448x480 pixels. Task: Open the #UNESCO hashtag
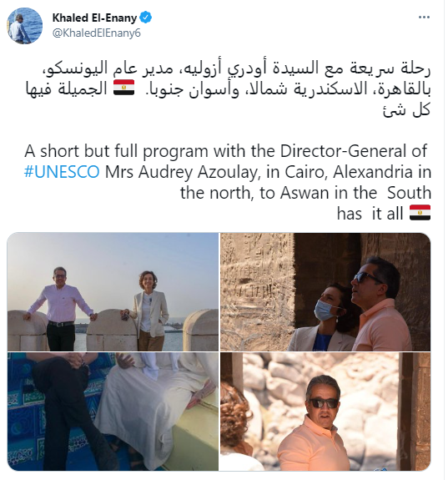(62, 172)
